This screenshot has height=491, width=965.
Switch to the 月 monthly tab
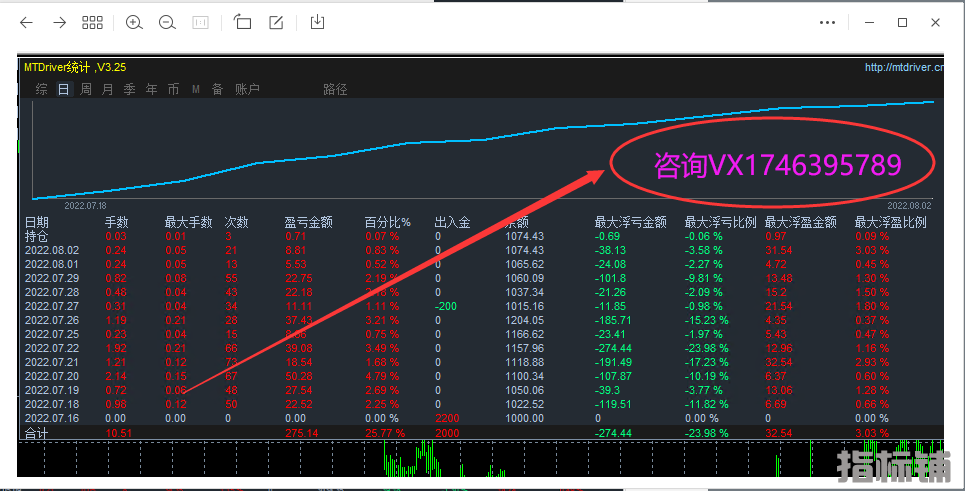pyautogui.click(x=108, y=89)
